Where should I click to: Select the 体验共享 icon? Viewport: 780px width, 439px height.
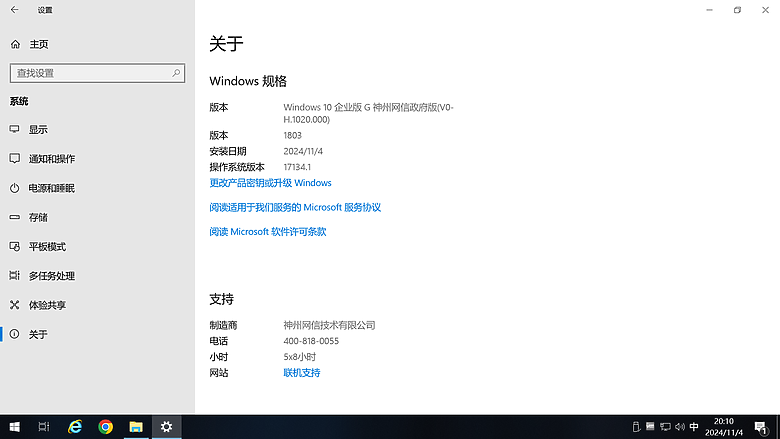14,305
